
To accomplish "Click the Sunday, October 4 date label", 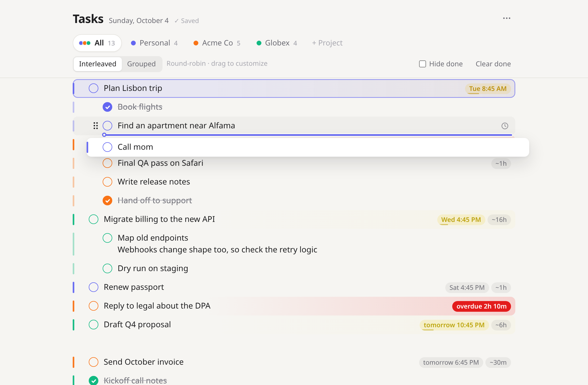I will [x=139, y=21].
